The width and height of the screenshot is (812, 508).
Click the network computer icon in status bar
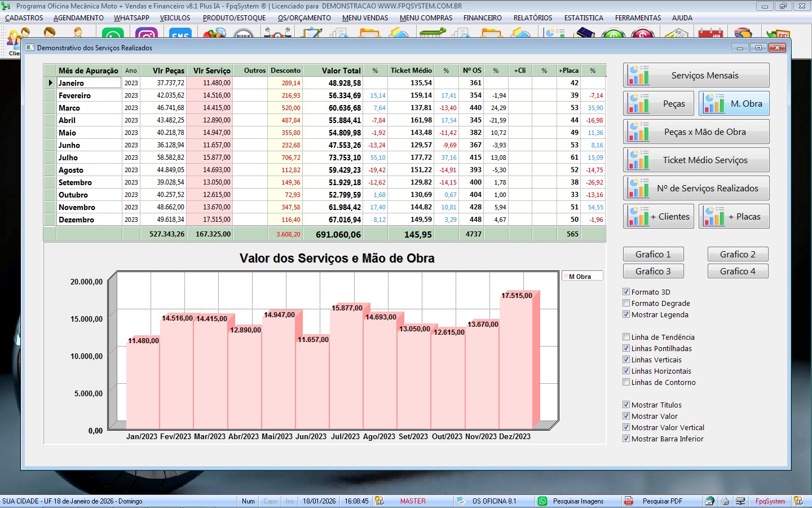pyautogui.click(x=740, y=501)
